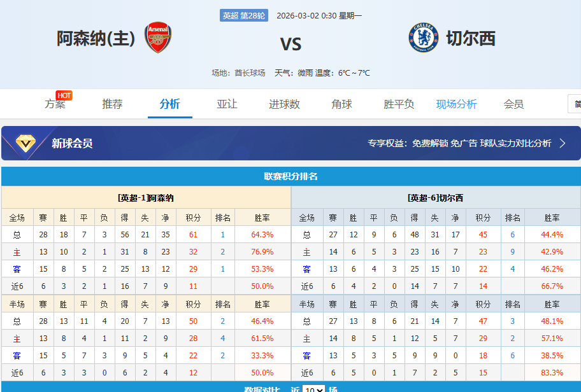
Task: Open the language selector at the right edge
Action: 575,104
